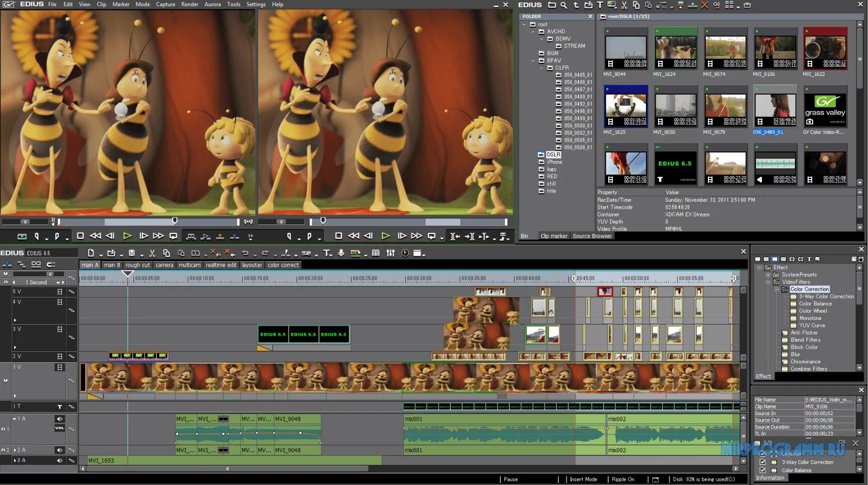Open the bin view mode dropdown arrow
The width and height of the screenshot is (868, 485).
coord(738,7)
